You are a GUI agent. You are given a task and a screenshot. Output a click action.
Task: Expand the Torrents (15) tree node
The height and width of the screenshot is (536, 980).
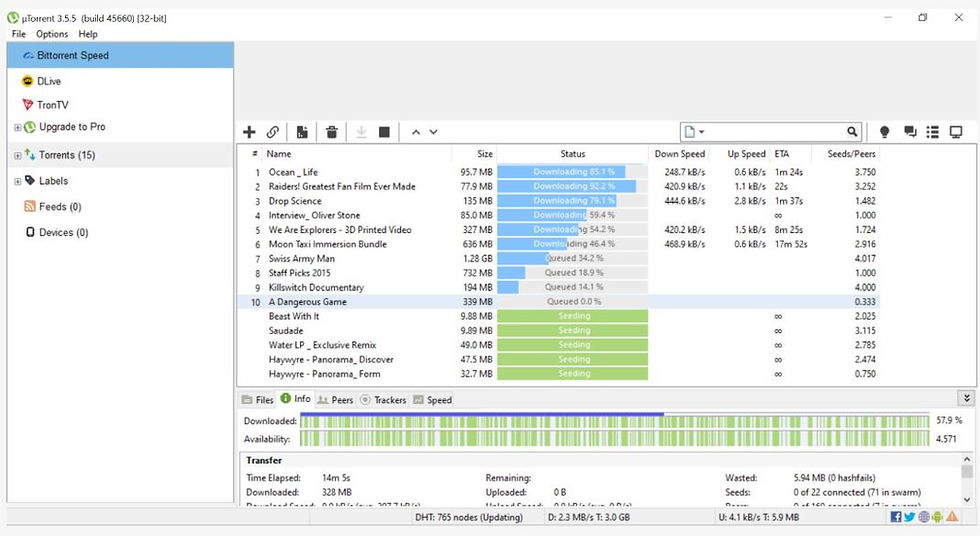tap(18, 156)
